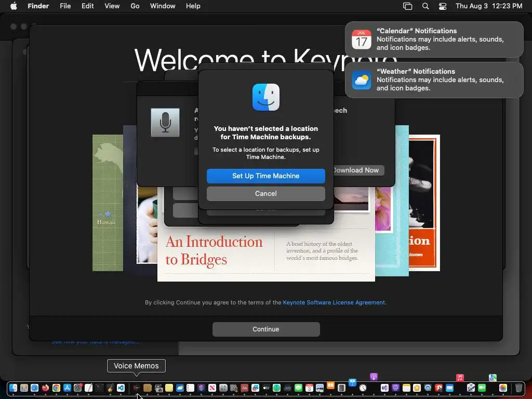Screen dimensions: 532x399
Task: Open the Window menu
Action: click(163, 6)
